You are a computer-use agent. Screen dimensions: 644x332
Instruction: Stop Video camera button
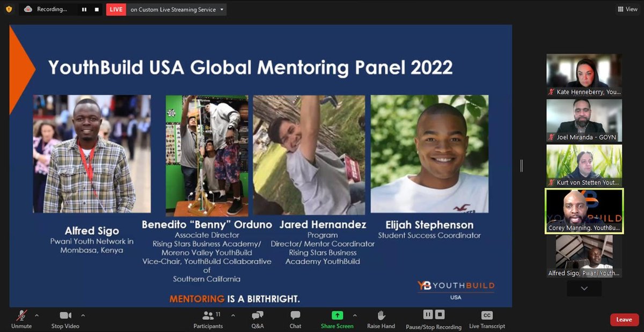pos(65,320)
